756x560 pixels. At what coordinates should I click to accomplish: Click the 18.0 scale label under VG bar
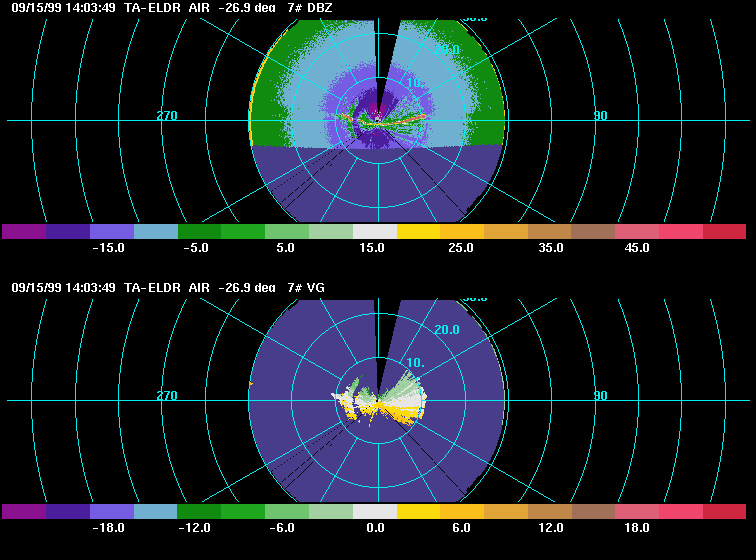pyautogui.click(x=637, y=528)
